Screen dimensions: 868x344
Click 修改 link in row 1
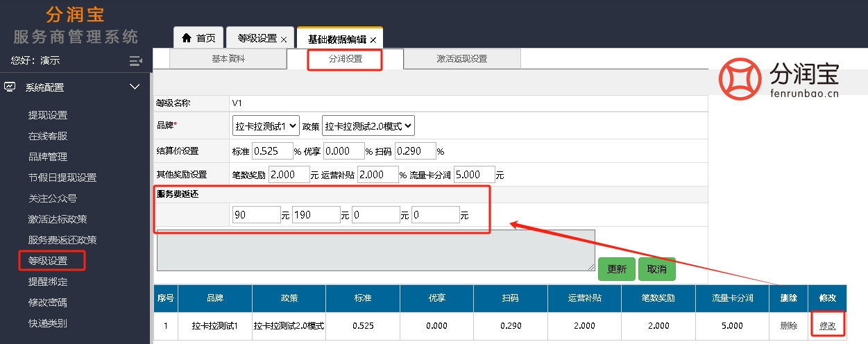click(828, 325)
